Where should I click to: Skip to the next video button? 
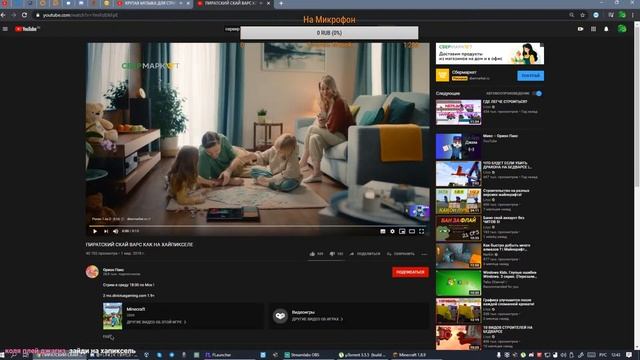[106, 231]
